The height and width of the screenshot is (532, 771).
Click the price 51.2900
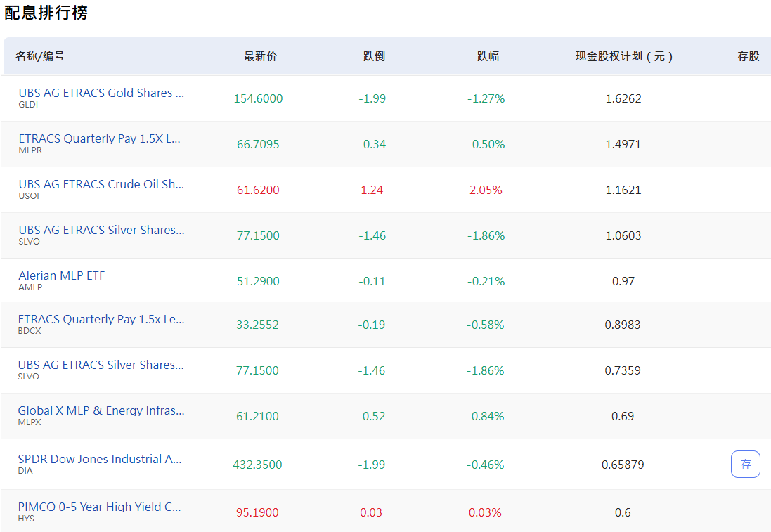point(258,281)
